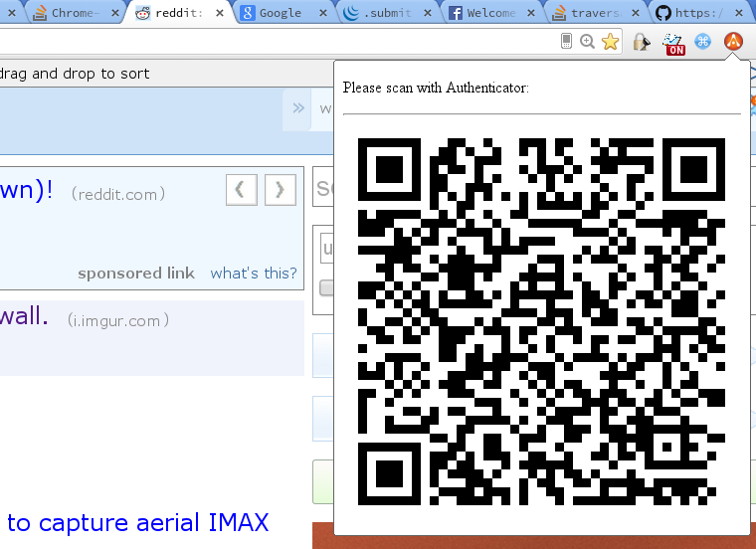This screenshot has height=549, width=756.
Task: Click the Authenticator QR code image
Action: pyautogui.click(x=541, y=321)
